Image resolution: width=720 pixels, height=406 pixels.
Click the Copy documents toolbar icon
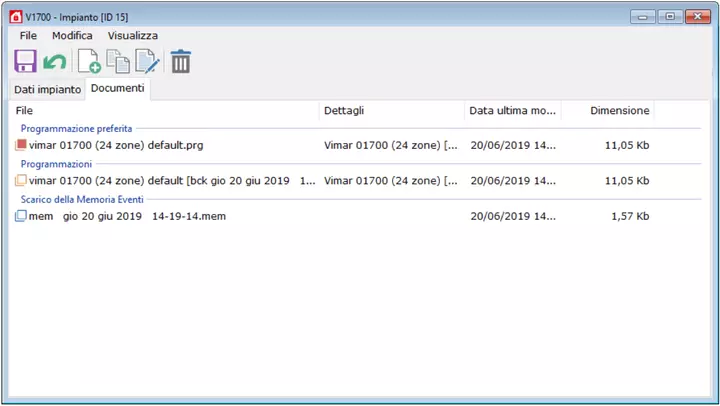coord(118,62)
